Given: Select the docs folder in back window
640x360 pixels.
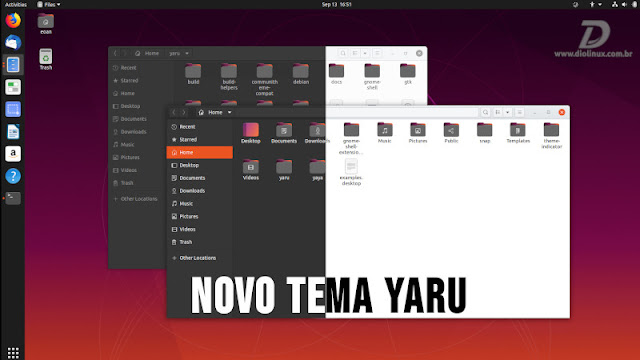Looking at the screenshot, I should click(336, 74).
